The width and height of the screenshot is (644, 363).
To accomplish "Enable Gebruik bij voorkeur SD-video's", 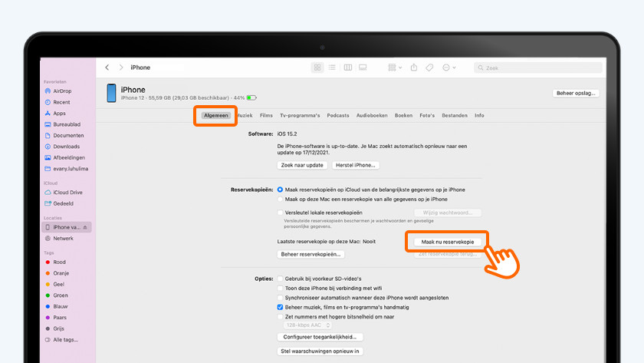I will pyautogui.click(x=280, y=279).
